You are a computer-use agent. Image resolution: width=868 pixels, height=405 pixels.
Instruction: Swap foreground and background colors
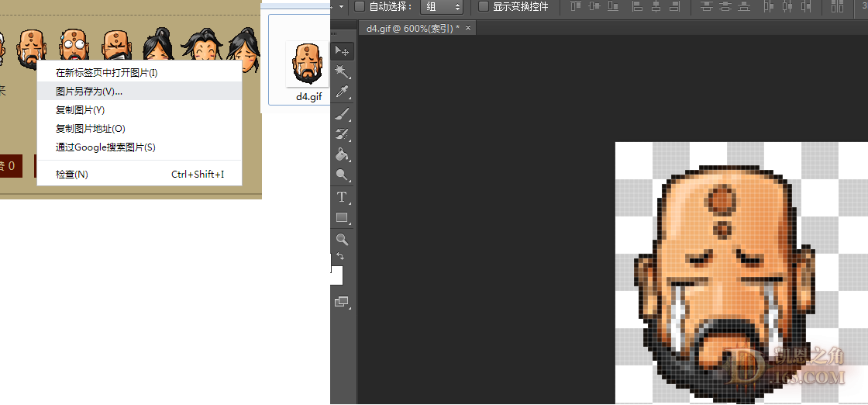340,256
